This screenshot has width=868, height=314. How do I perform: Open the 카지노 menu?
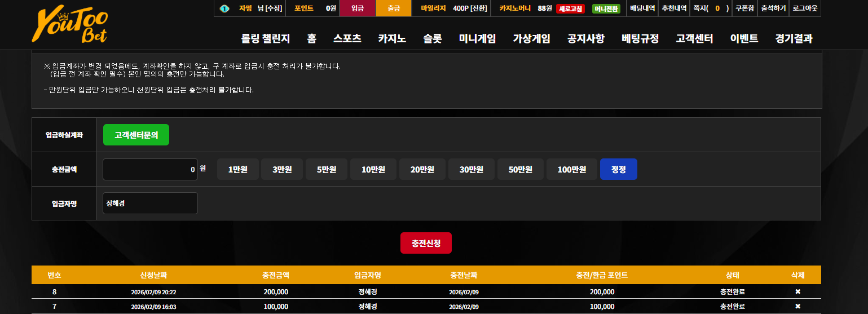(x=392, y=39)
